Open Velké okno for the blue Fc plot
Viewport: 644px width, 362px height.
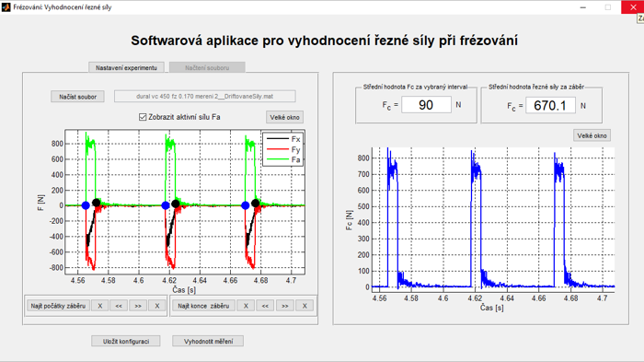592,135
